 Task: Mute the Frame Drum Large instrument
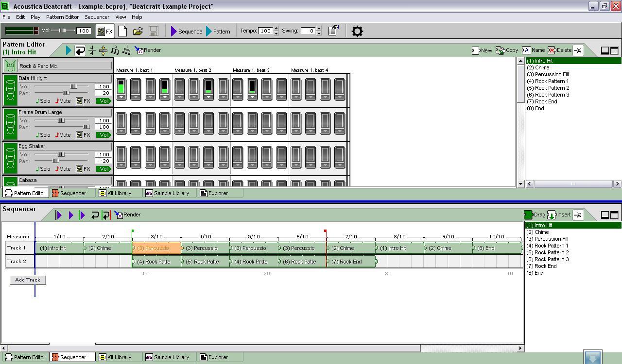[63, 135]
